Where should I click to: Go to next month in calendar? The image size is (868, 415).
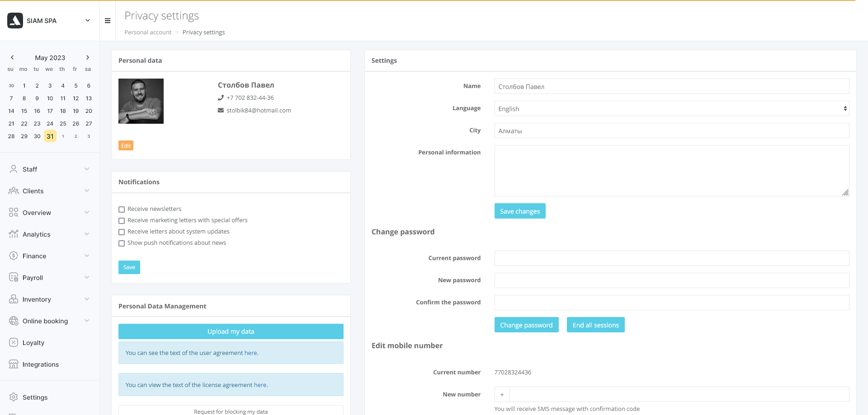click(88, 57)
